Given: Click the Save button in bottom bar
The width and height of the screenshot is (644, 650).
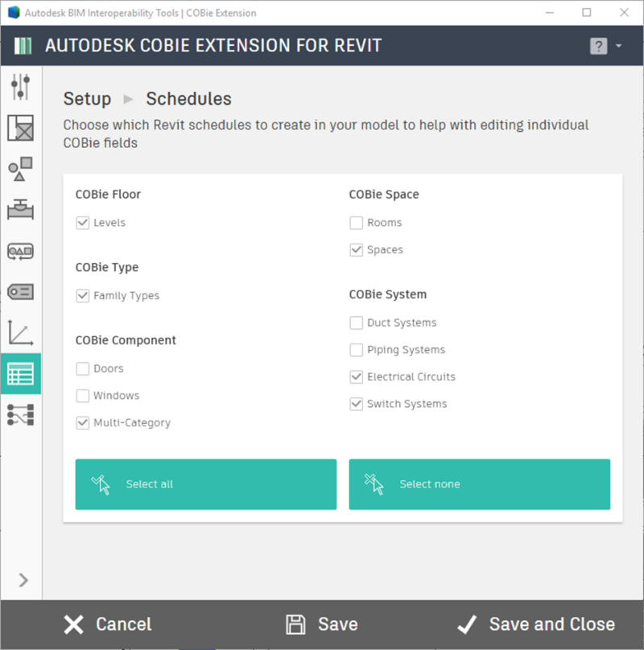Looking at the screenshot, I should click(x=322, y=624).
